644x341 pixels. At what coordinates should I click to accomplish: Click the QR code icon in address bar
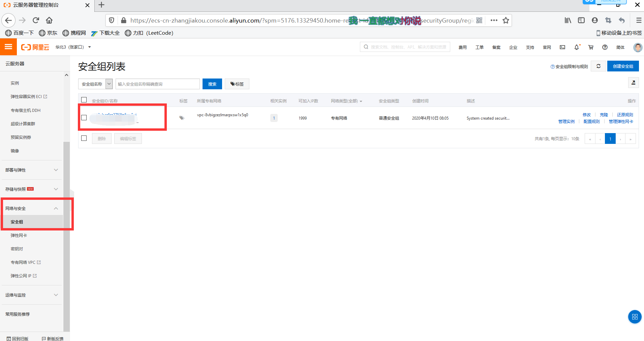pos(479,20)
